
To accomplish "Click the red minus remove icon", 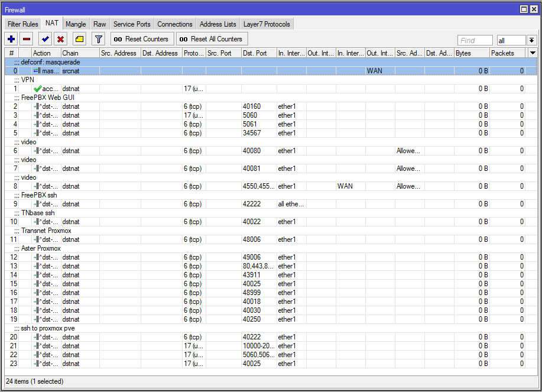I will pyautogui.click(x=27, y=39).
